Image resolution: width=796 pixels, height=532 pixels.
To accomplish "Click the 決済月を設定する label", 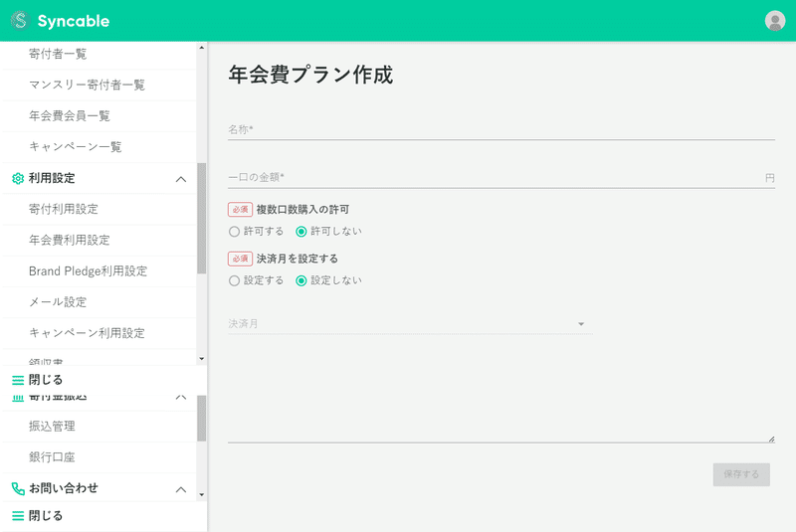I will pyautogui.click(x=297, y=259).
